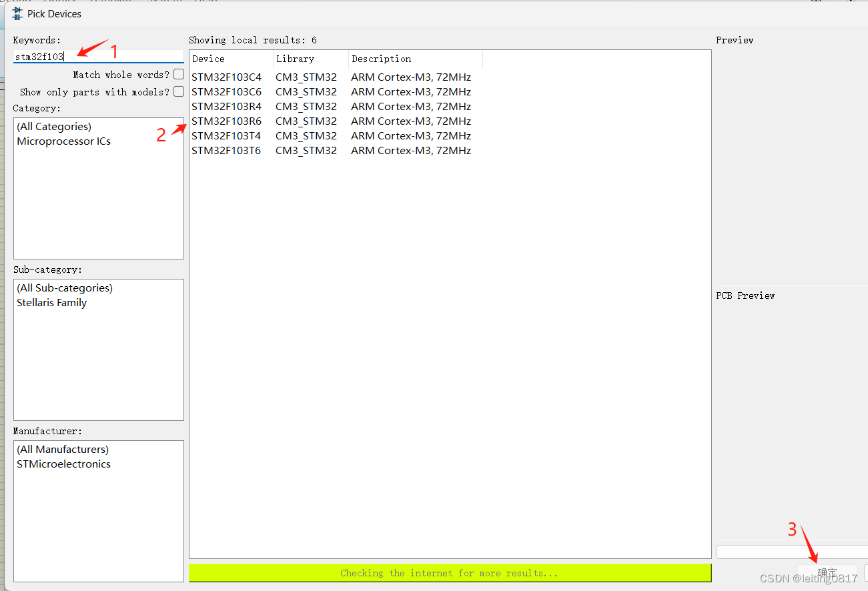Click CM3_STM32 library cell for STM32F103T6

point(306,150)
